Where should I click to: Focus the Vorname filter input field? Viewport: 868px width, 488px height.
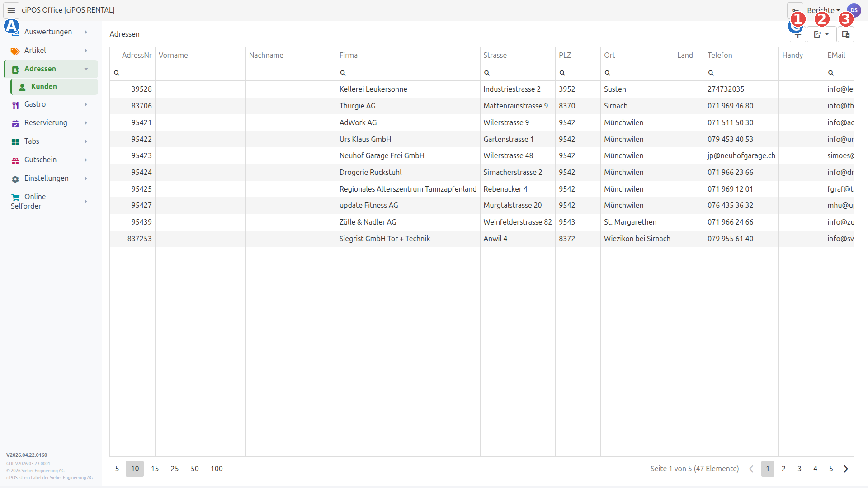(x=200, y=73)
